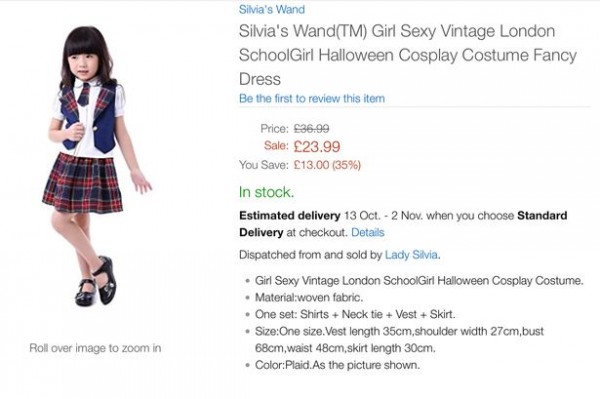Click the 'Be the first to review this item' link

(311, 99)
